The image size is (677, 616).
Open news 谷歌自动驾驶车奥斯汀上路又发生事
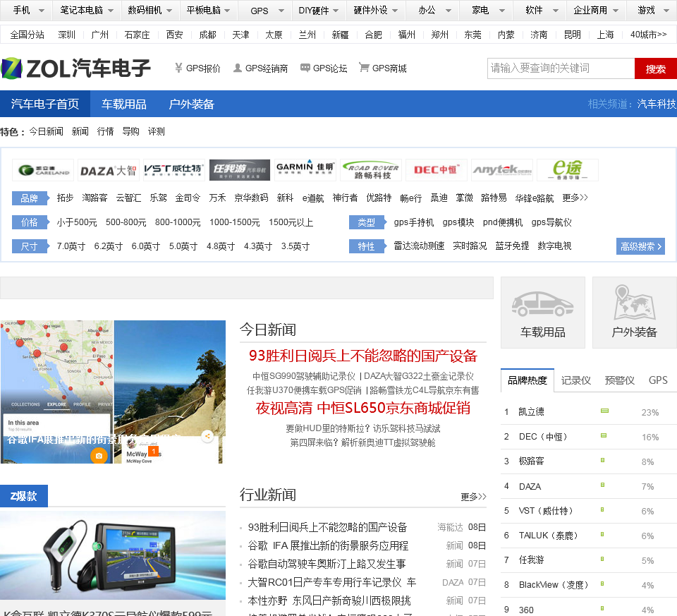tap(327, 564)
